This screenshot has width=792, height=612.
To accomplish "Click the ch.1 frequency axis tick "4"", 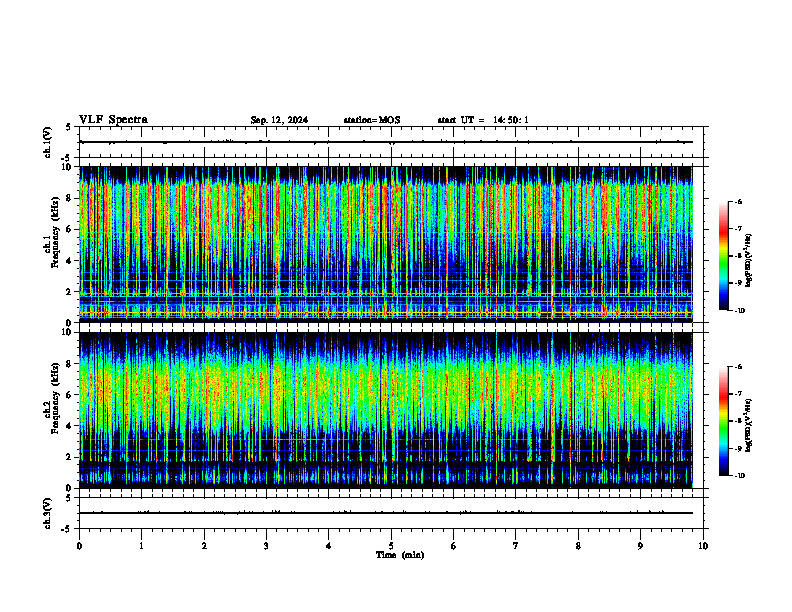I will pos(69,261).
